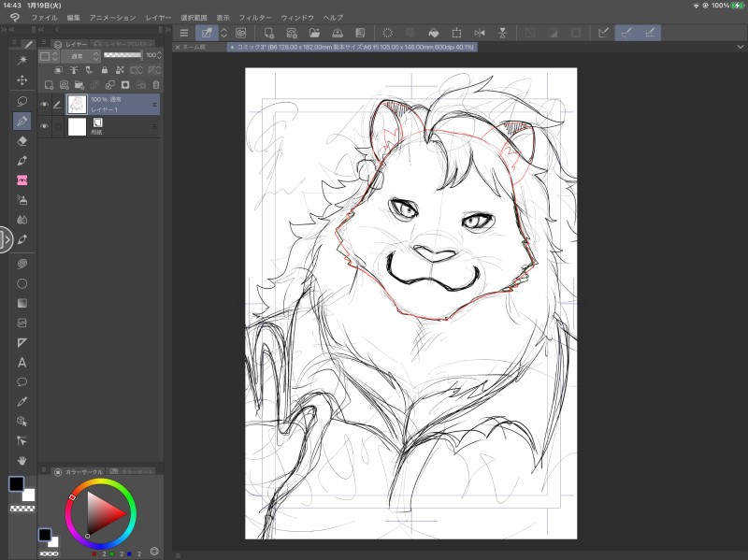Screen dimensions: 748x560
Task: Toggle set as reference layer lighthouse icon
Action: pos(74,70)
